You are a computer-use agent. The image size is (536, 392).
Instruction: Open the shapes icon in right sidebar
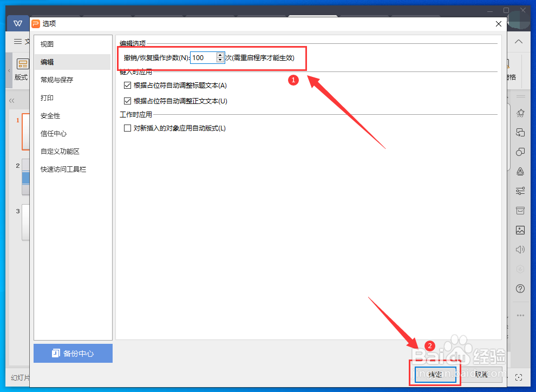point(520,152)
